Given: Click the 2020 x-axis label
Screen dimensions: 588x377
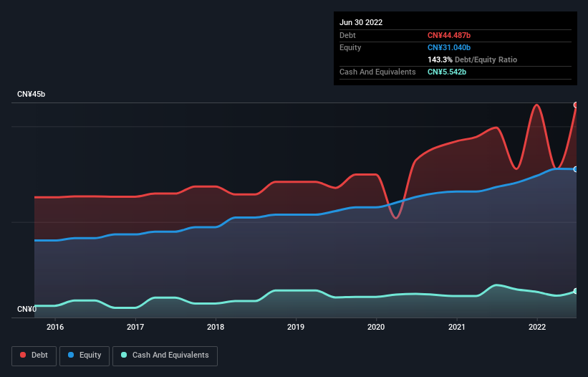Looking at the screenshot, I should [376, 327].
